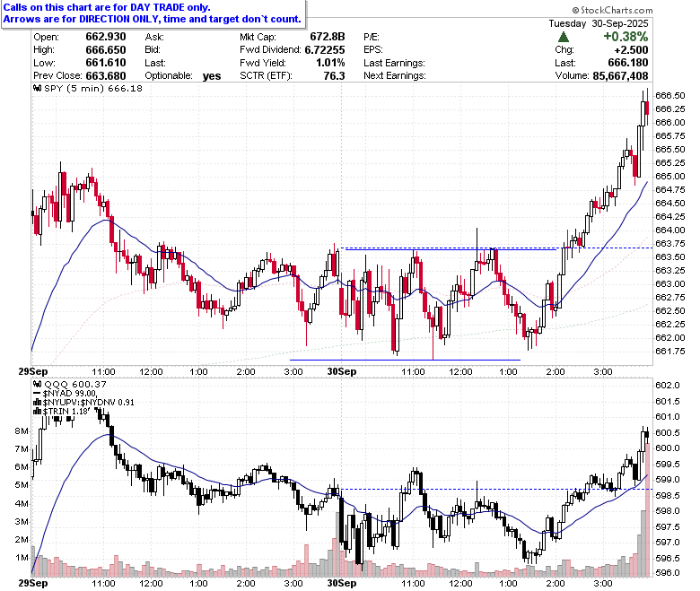Click the 'Last Earnings:' label
Image resolution: width=700 pixels, height=591 pixels.
tap(394, 63)
